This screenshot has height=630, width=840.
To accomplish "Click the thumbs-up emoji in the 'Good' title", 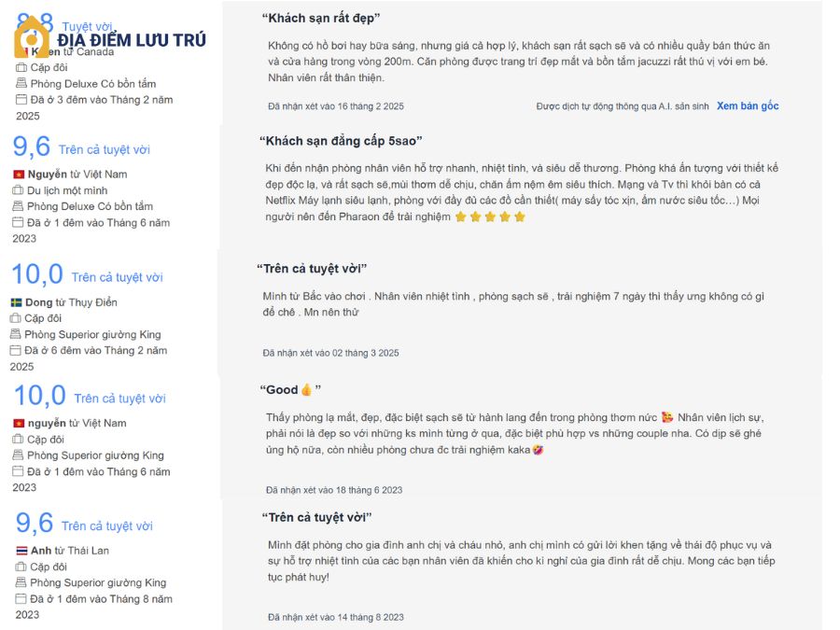I will (x=306, y=390).
